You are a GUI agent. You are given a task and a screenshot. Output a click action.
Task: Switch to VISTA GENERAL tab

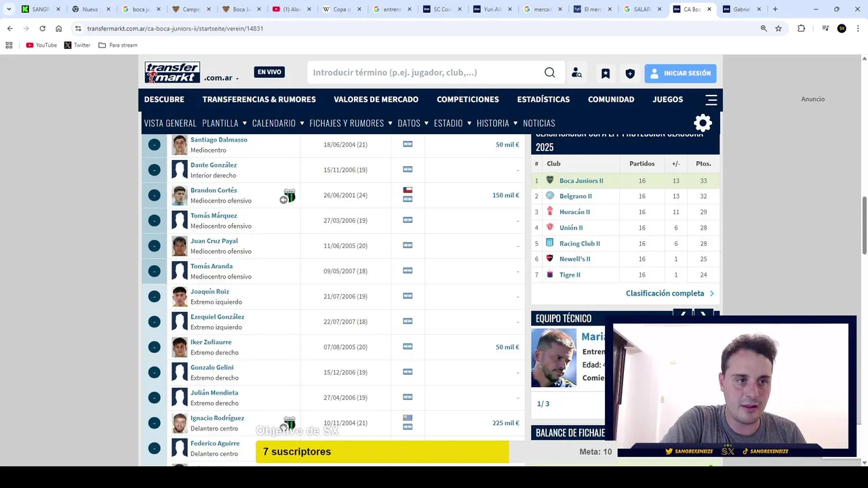170,123
